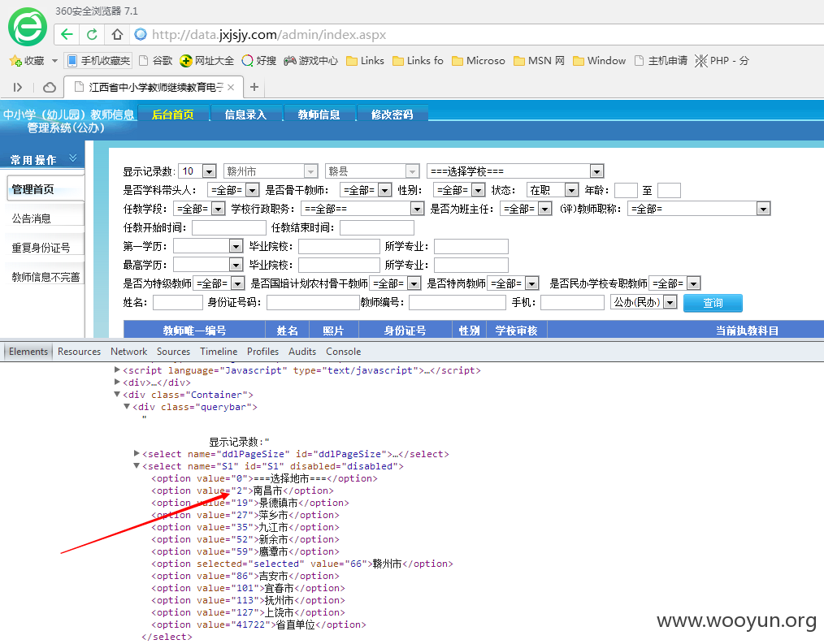Open the Window bookmark folder

[599, 60]
